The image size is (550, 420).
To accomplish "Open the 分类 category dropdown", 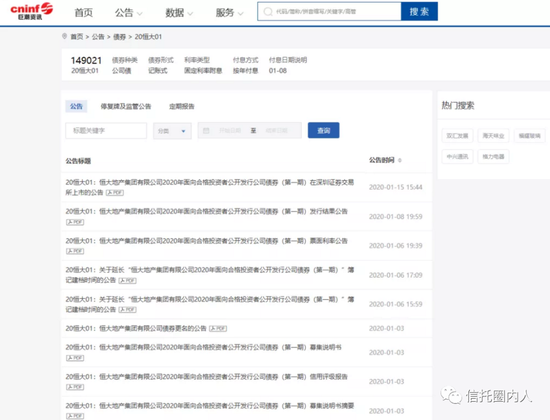I will coord(172,131).
